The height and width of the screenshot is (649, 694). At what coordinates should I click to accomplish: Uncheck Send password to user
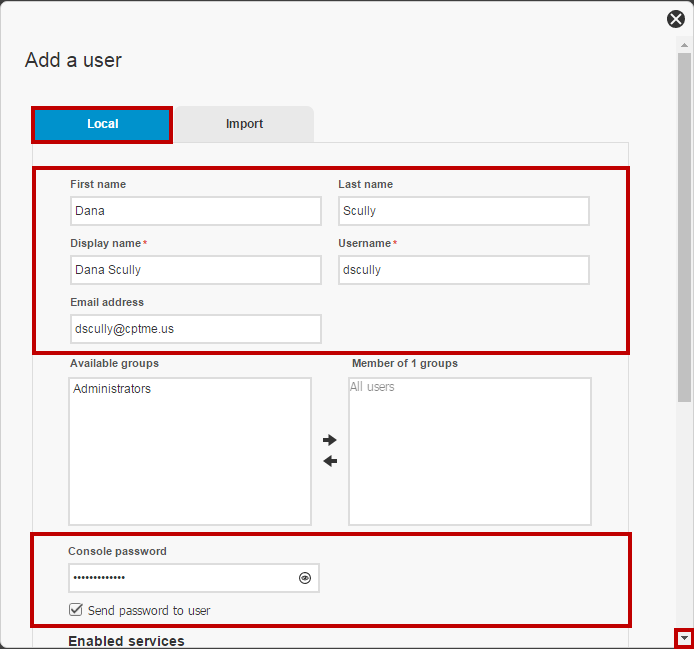76,610
